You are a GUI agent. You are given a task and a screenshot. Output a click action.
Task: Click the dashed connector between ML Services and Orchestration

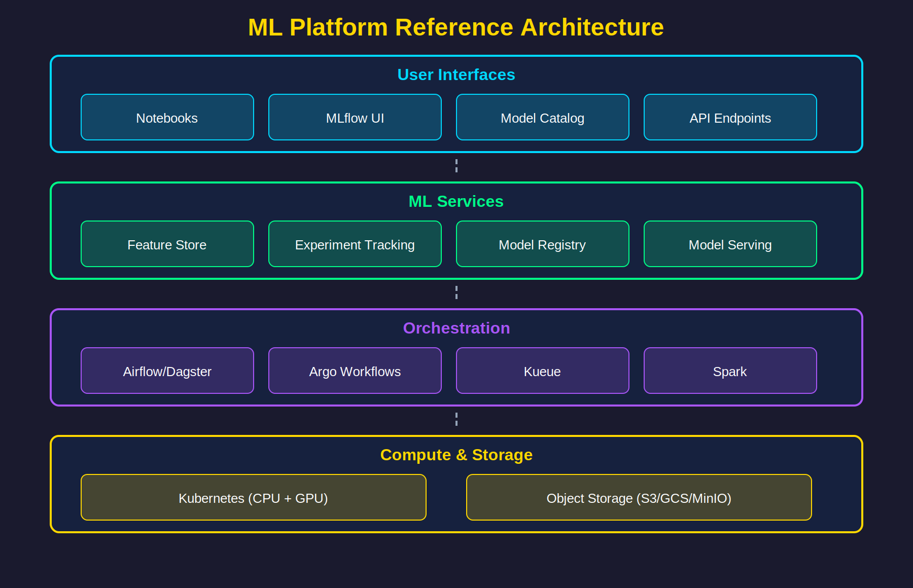tap(456, 291)
